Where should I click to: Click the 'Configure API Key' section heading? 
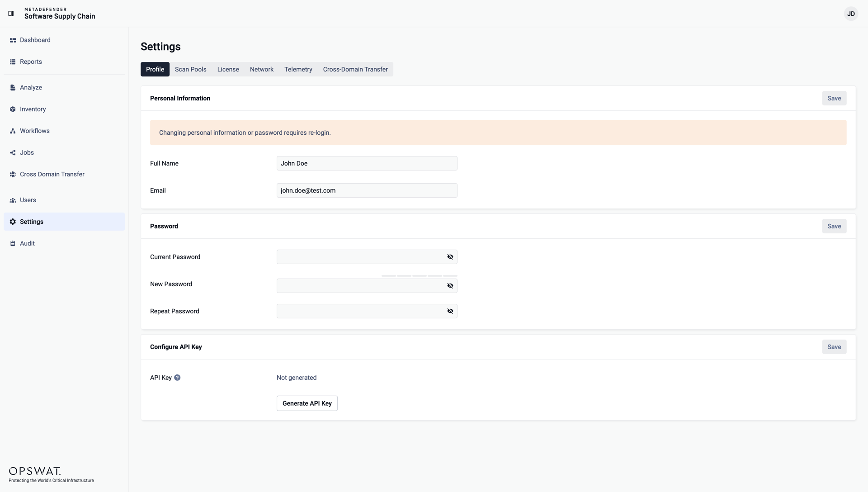pos(176,347)
